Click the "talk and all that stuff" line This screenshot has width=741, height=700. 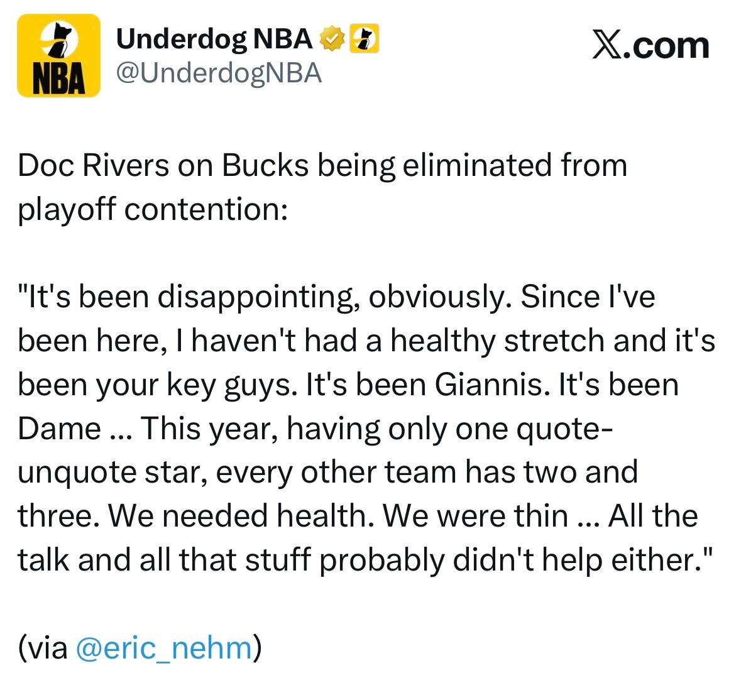(x=365, y=561)
